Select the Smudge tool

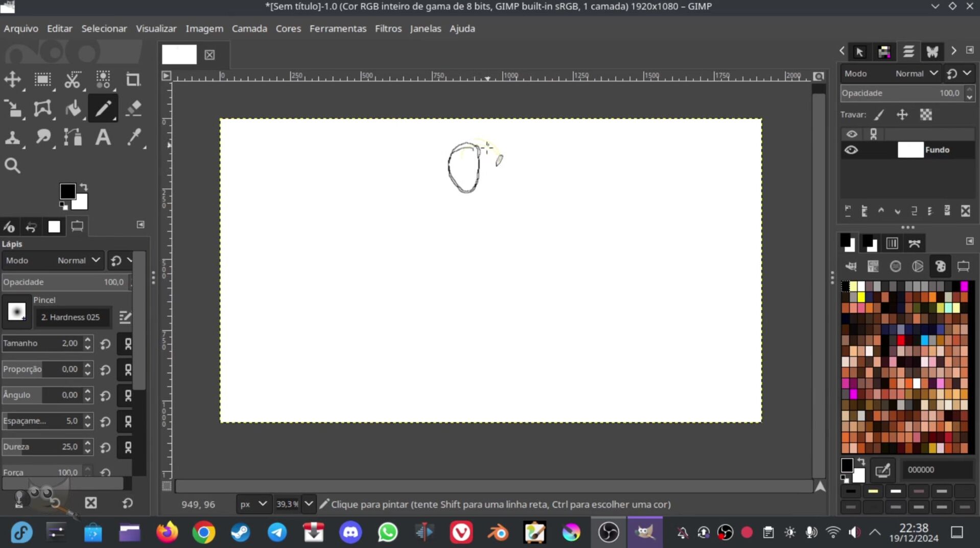point(42,137)
